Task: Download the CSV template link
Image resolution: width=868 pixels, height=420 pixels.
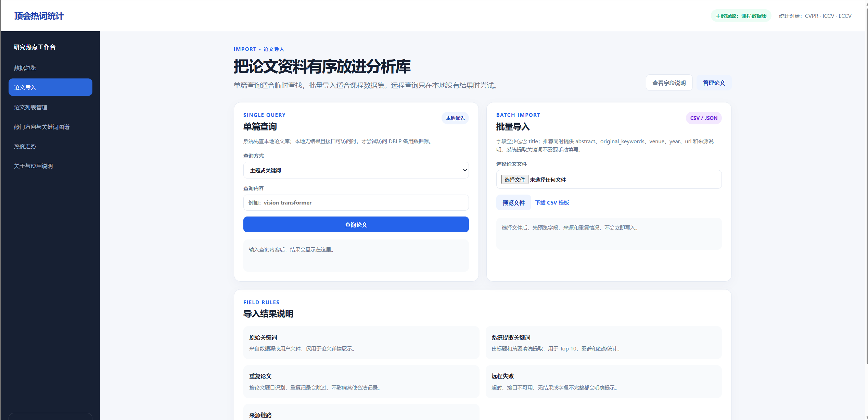Action: coord(552,203)
